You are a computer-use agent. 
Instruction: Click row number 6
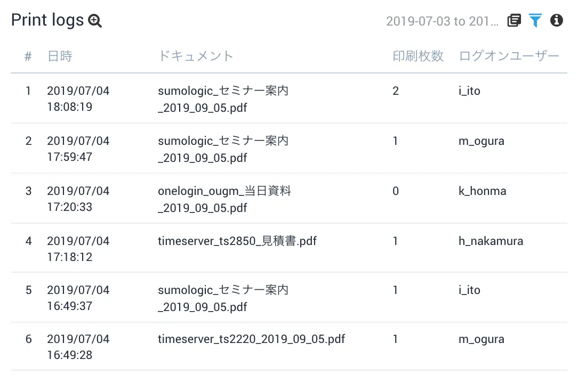[28, 339]
